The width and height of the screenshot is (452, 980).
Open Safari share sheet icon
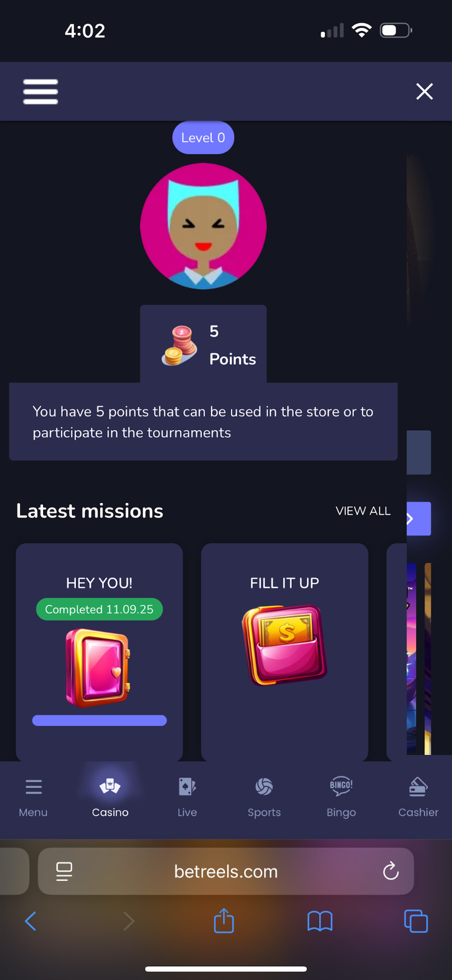(x=224, y=921)
